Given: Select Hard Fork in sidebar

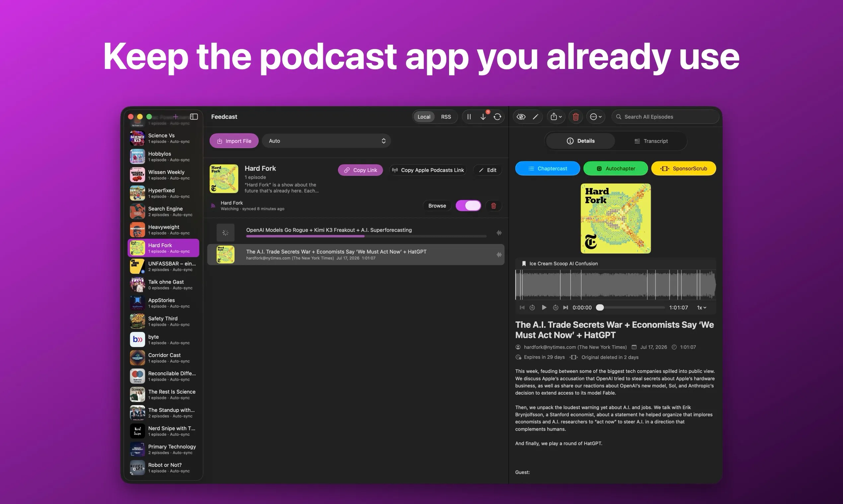Looking at the screenshot, I should pyautogui.click(x=163, y=248).
